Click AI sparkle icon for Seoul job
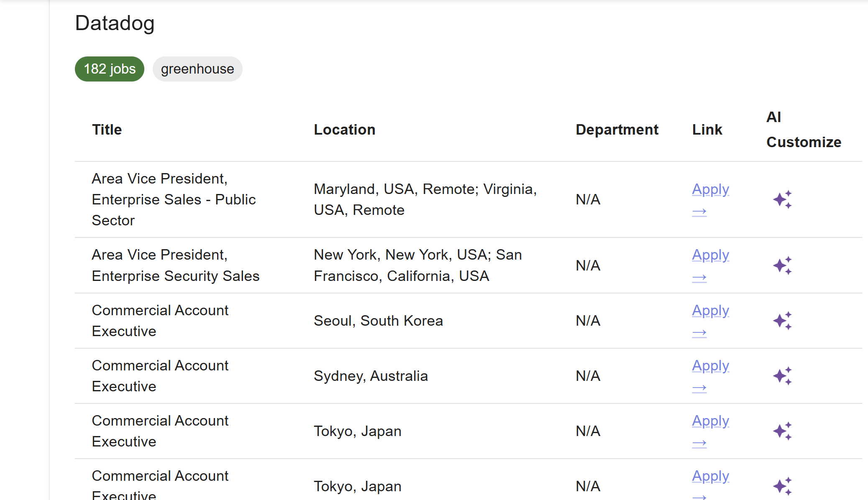The image size is (868, 500). pyautogui.click(x=782, y=321)
